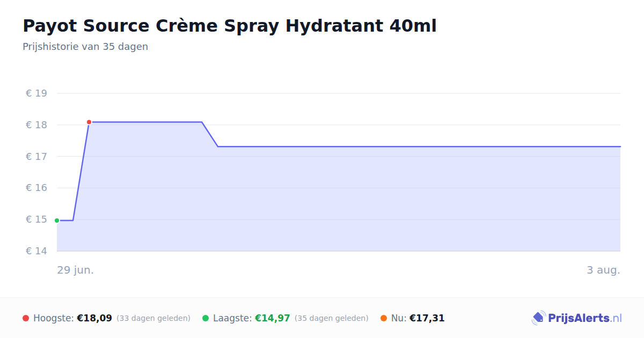The height and width of the screenshot is (338, 644).
Task: Open the PrijsAlerts.nl brand link
Action: tap(576, 318)
